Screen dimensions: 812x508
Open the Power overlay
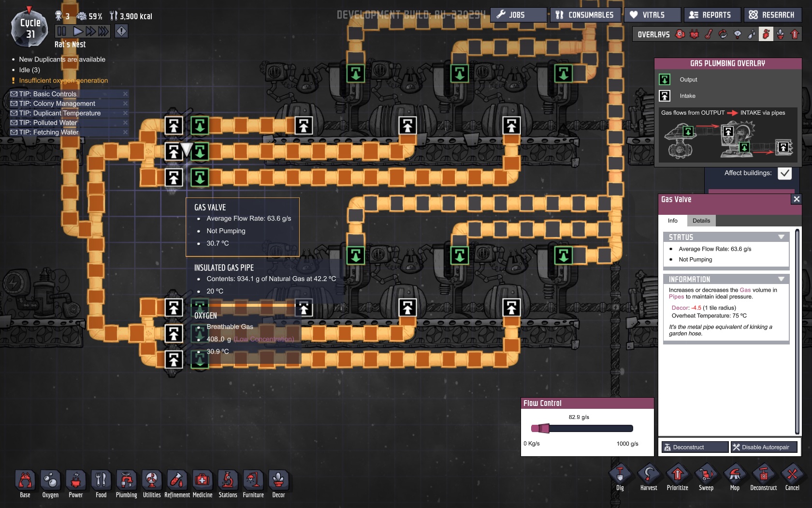(695, 34)
